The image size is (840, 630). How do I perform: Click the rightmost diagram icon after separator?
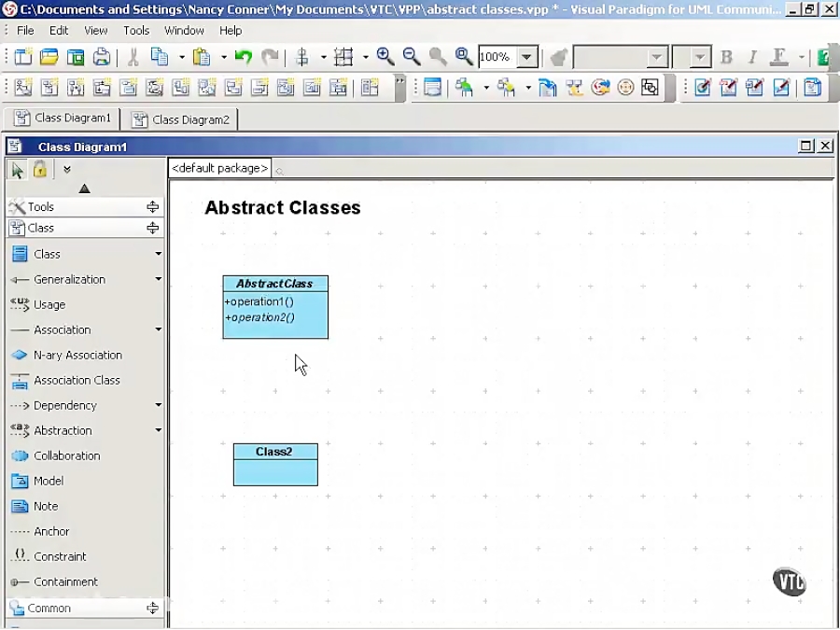[370, 88]
